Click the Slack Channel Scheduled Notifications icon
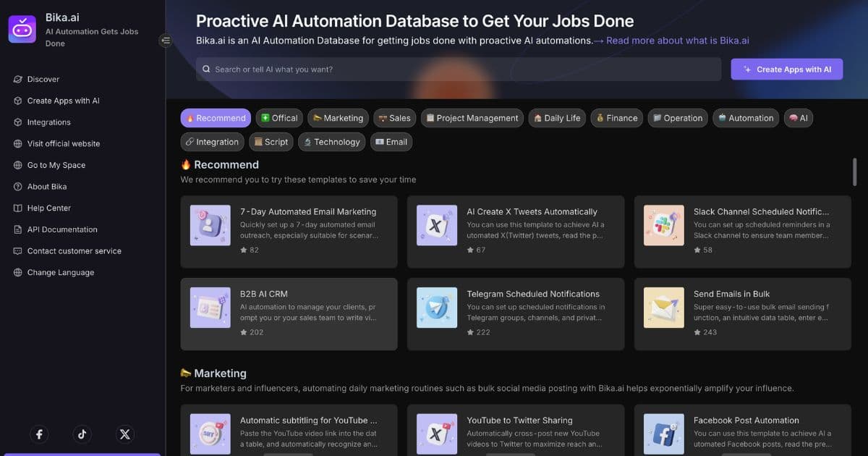The image size is (868, 456). tap(664, 225)
